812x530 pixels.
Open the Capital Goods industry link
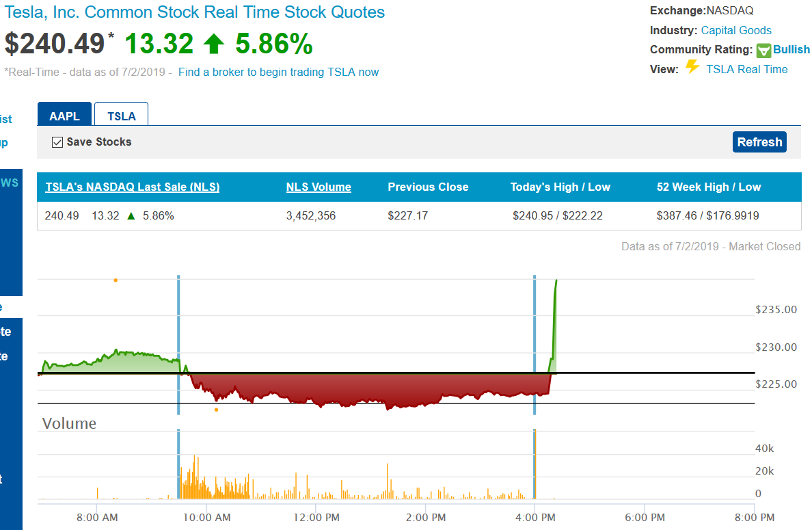tap(736, 31)
